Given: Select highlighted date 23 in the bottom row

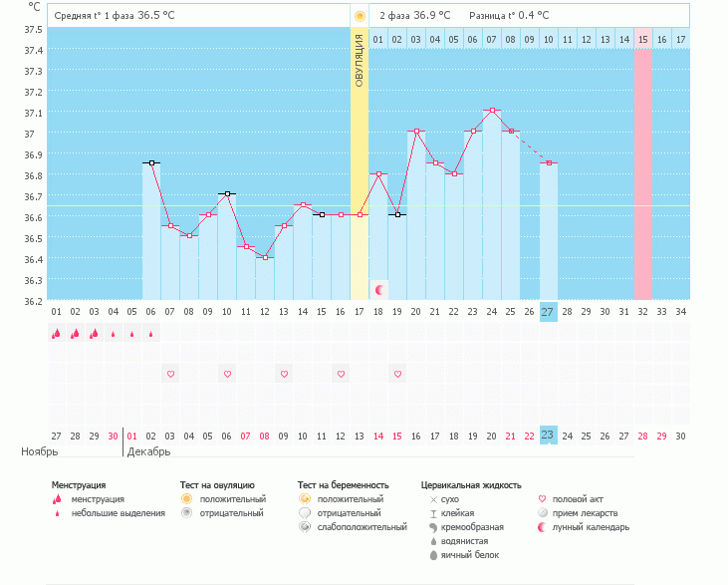Looking at the screenshot, I should pos(549,435).
